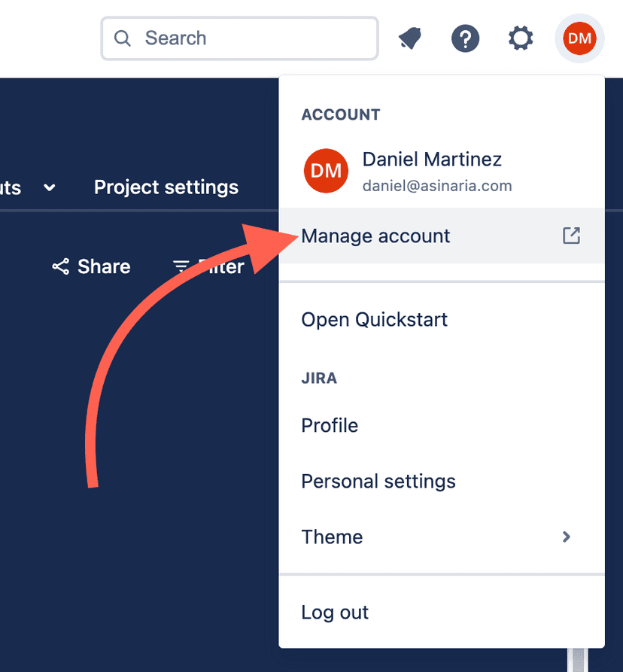623x672 pixels.
Task: Click the DM profile avatar
Action: pos(579,38)
